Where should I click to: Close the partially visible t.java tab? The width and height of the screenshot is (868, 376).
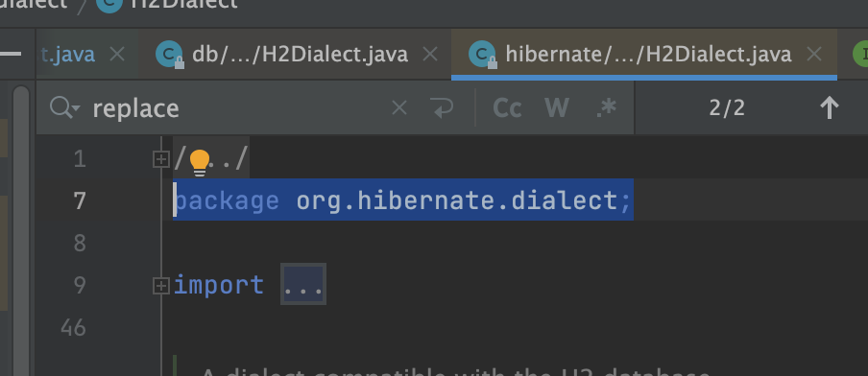point(117,54)
